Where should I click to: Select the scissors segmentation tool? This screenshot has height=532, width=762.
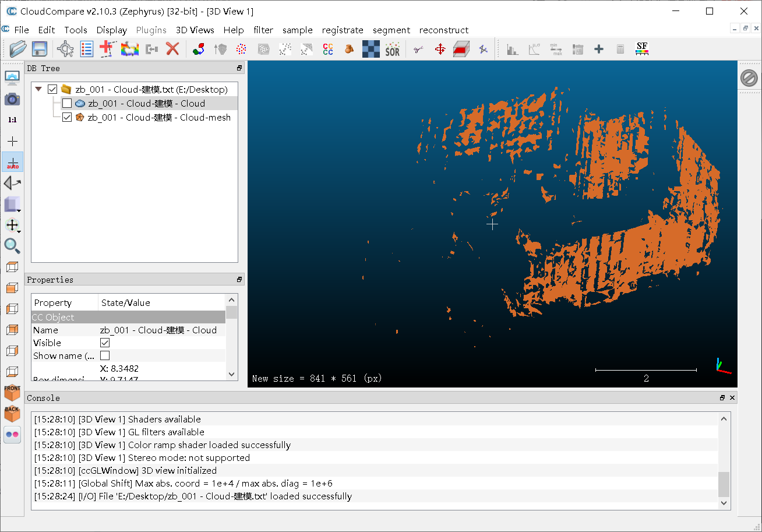click(x=418, y=49)
